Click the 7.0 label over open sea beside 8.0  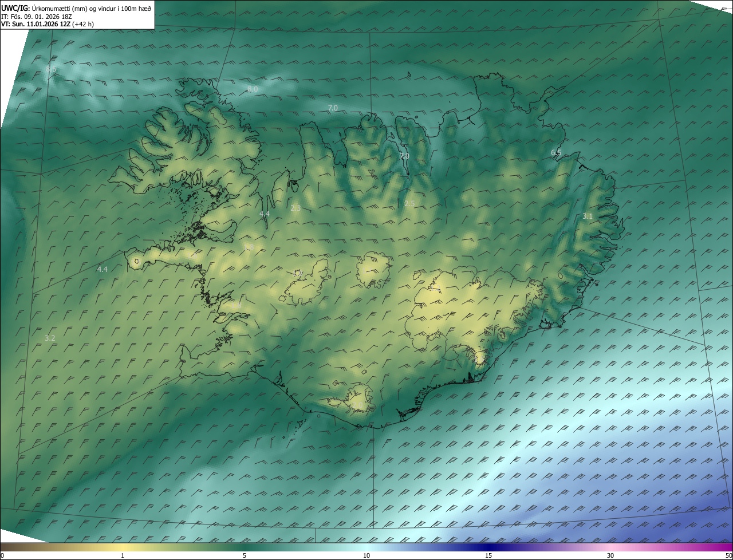333,108
